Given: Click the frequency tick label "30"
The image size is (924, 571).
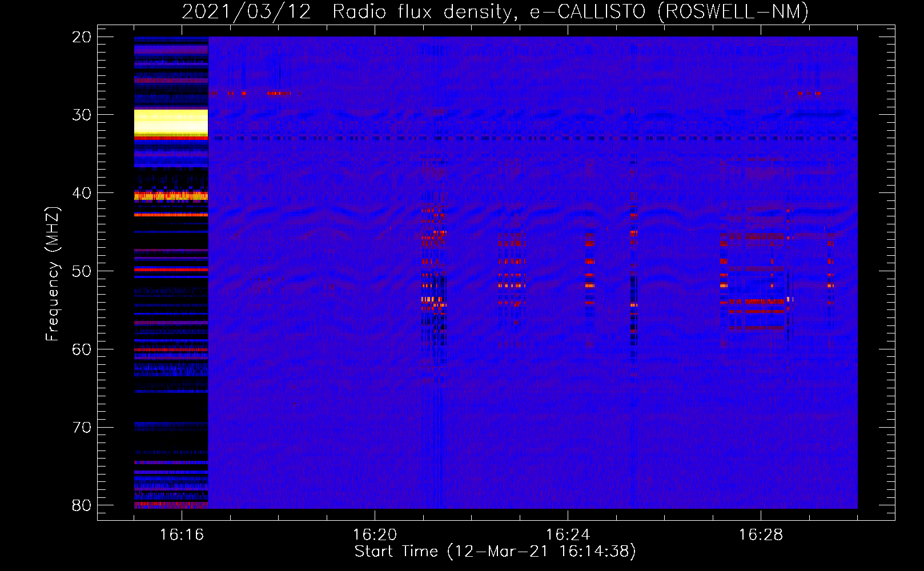Looking at the screenshot, I should click(82, 115).
